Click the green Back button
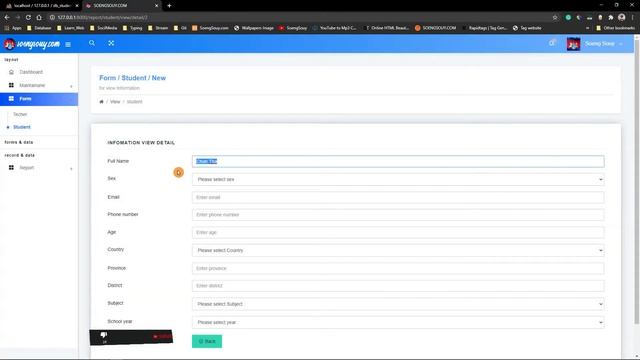Image resolution: width=640 pixels, height=360 pixels. [207, 341]
